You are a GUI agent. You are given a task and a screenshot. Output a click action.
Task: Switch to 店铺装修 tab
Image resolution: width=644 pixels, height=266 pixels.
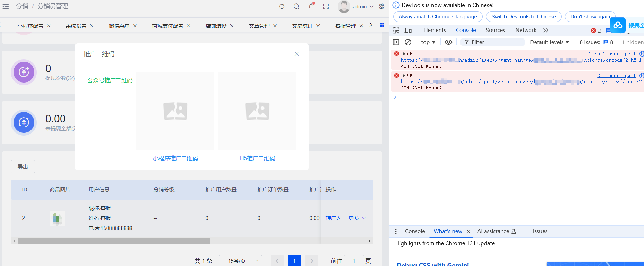coord(216,26)
